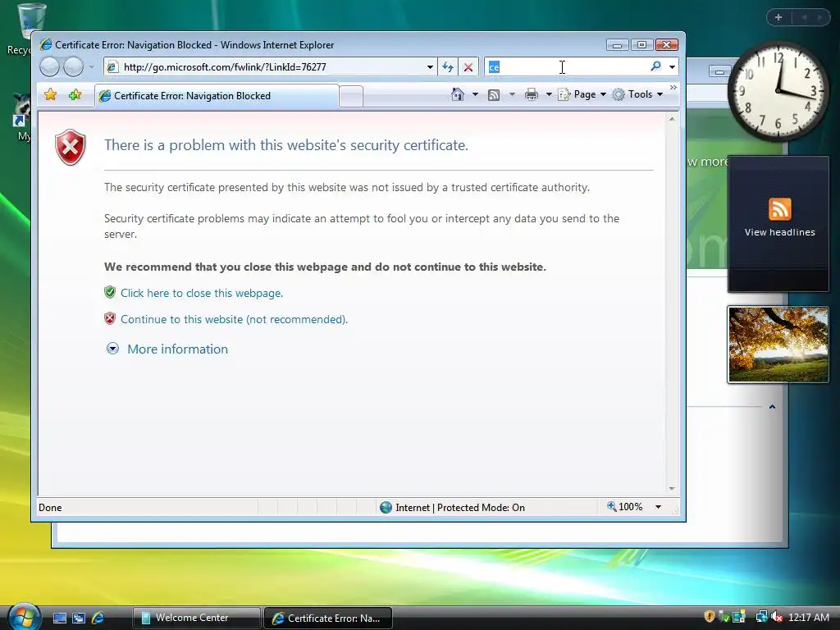Launch Internet Explorer from quick launch
Screen dimensions: 840x630
point(98,618)
